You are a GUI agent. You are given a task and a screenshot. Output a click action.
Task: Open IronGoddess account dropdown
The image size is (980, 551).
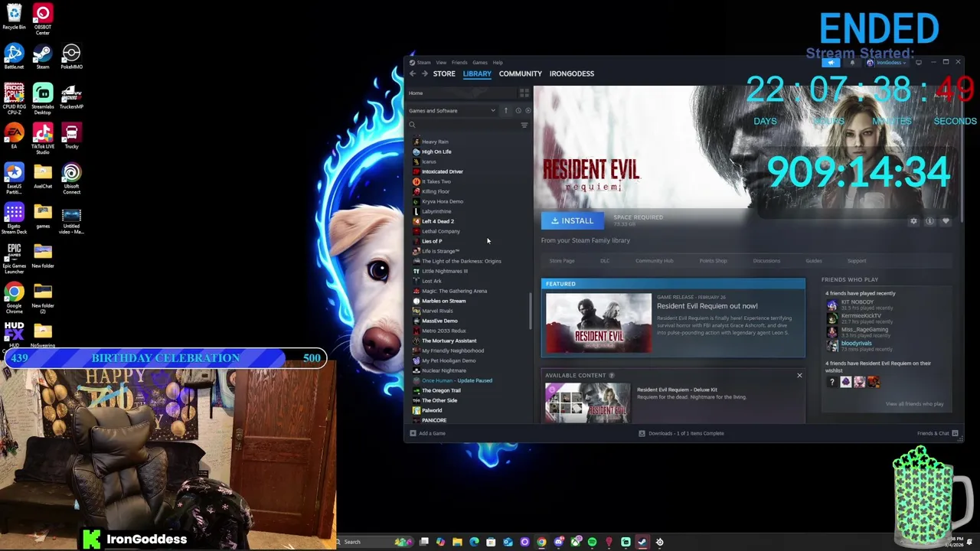click(886, 63)
